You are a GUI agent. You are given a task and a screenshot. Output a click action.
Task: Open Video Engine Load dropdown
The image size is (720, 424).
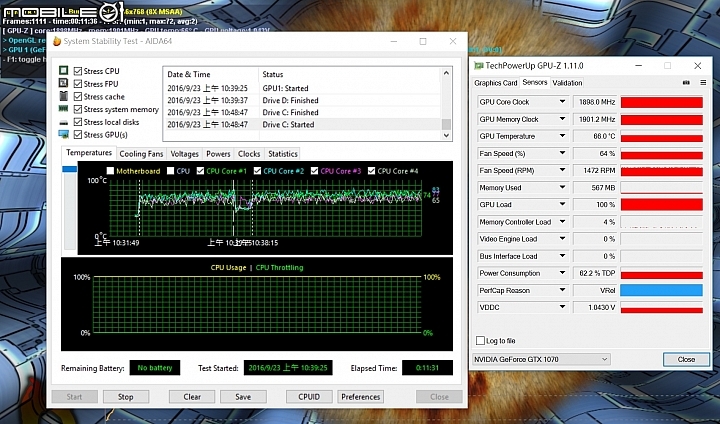point(562,239)
